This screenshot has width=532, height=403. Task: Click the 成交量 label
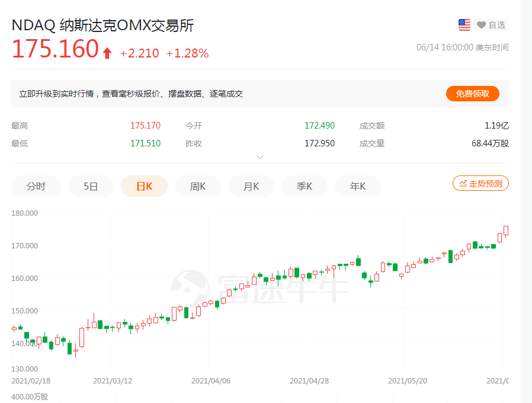pyautogui.click(x=372, y=143)
